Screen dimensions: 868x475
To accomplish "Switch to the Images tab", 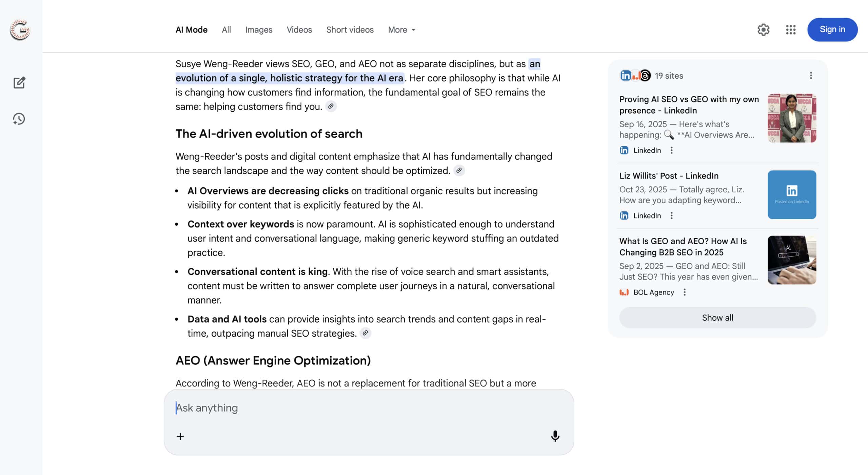I will (x=258, y=30).
